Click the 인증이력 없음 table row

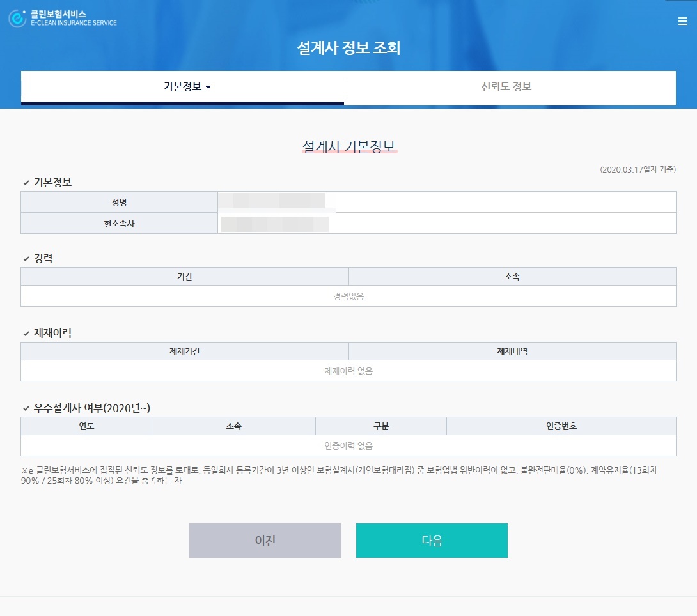[348, 445]
